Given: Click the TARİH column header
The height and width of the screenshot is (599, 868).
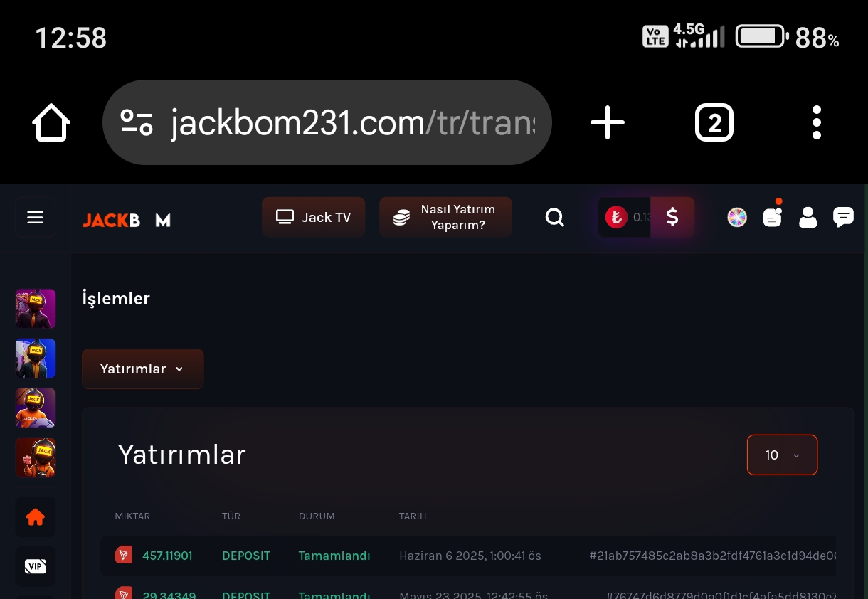Looking at the screenshot, I should (413, 516).
